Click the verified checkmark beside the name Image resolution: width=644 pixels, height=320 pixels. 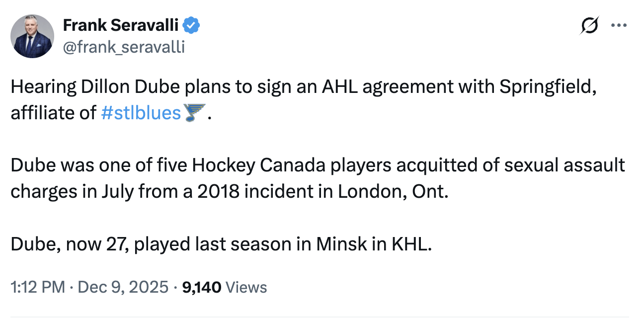click(191, 25)
